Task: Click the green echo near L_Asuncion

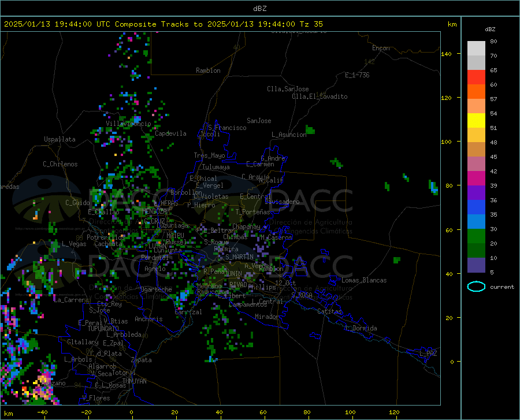Action: 310,129
